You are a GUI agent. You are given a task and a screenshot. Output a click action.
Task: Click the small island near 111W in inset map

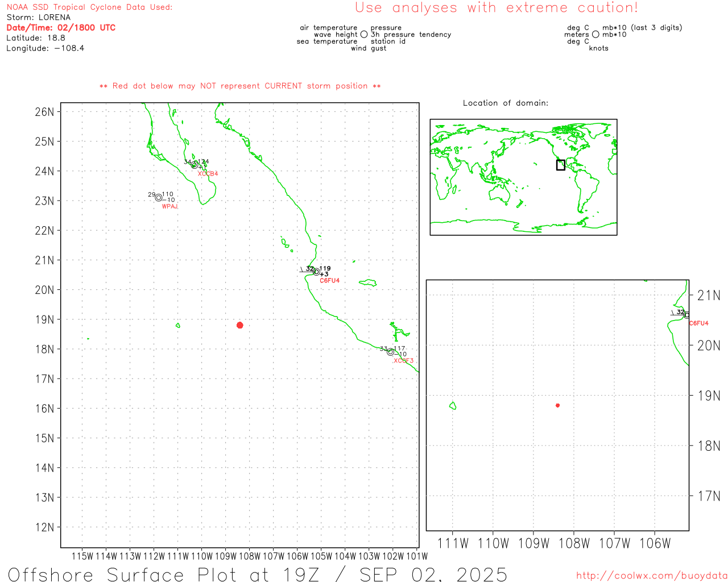click(x=453, y=406)
